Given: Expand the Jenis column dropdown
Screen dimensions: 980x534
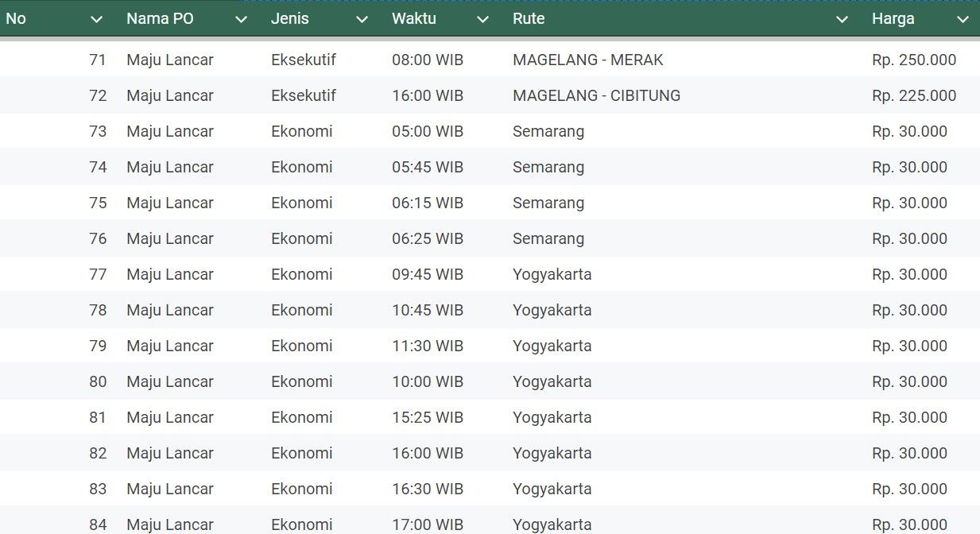Looking at the screenshot, I should [x=362, y=18].
